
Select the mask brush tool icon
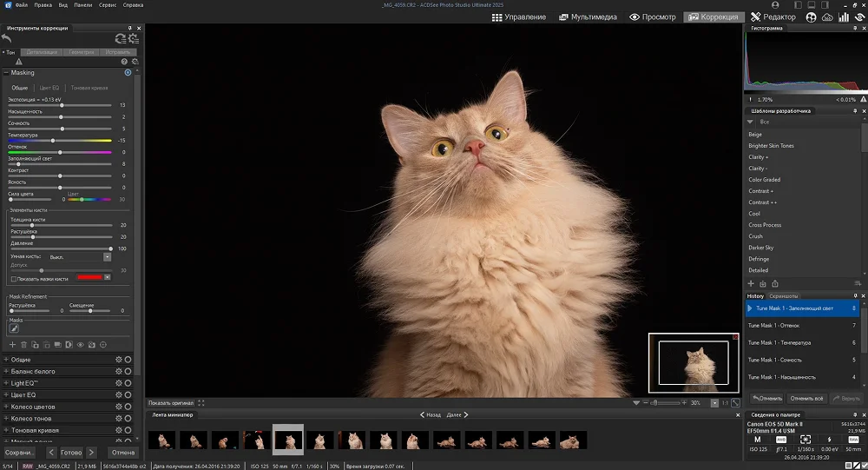pyautogui.click(x=15, y=329)
